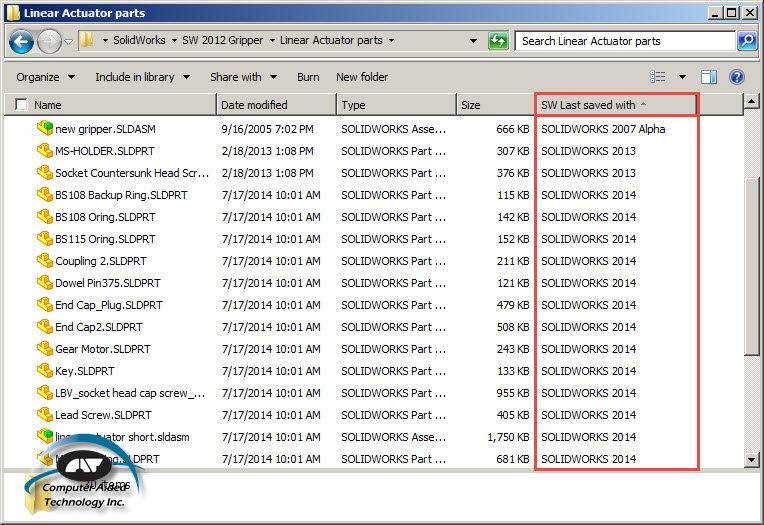The height and width of the screenshot is (525, 764).
Task: Click the vertical scrollbar thumb
Action: 752,266
